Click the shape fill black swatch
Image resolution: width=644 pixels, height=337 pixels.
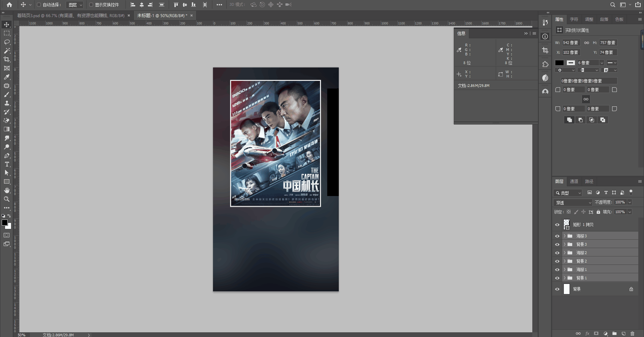(559, 63)
